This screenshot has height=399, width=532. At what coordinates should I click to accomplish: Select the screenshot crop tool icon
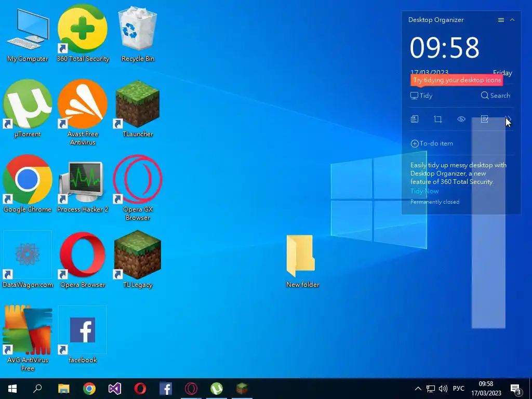[x=438, y=119]
